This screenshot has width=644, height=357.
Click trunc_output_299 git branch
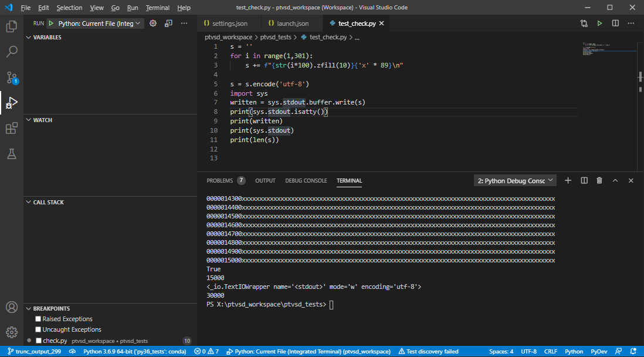click(34, 352)
